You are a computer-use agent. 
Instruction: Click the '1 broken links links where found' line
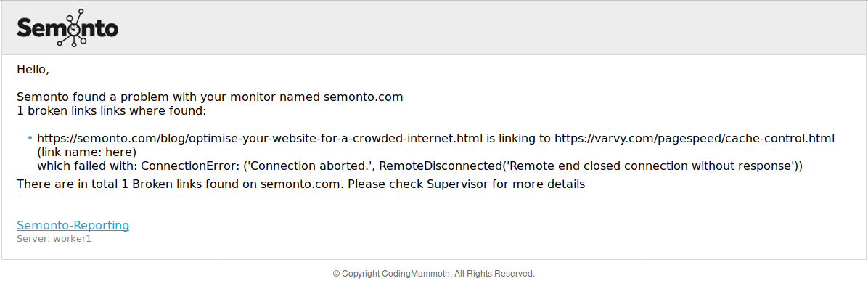[x=111, y=110]
